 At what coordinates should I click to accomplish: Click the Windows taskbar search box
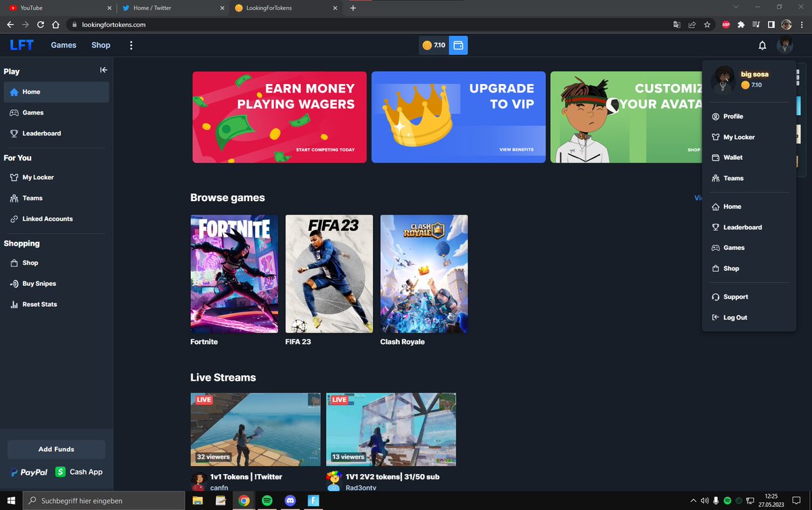(104, 501)
